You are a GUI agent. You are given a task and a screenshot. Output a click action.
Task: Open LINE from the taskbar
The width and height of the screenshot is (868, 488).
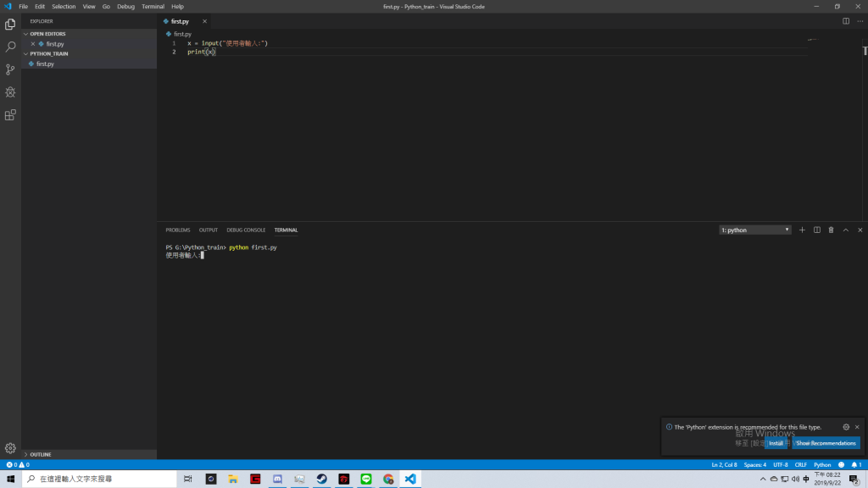(366, 479)
